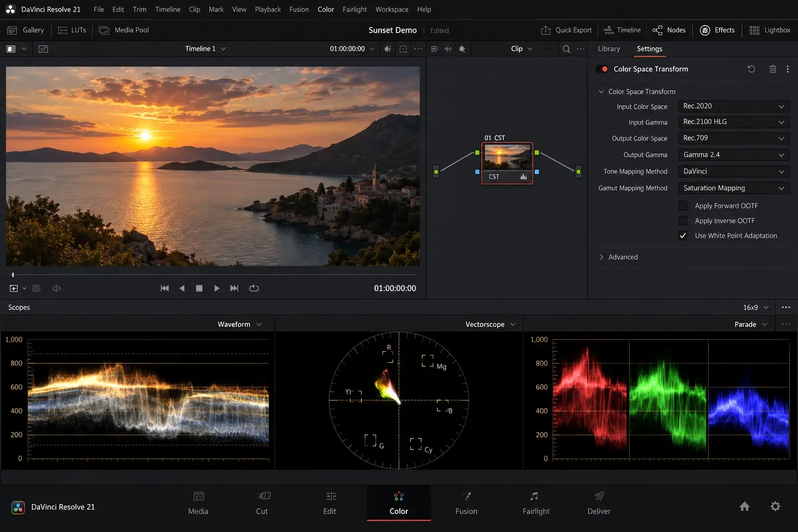The width and height of the screenshot is (798, 532).
Task: Go to the Fairlight page
Action: pos(536,503)
